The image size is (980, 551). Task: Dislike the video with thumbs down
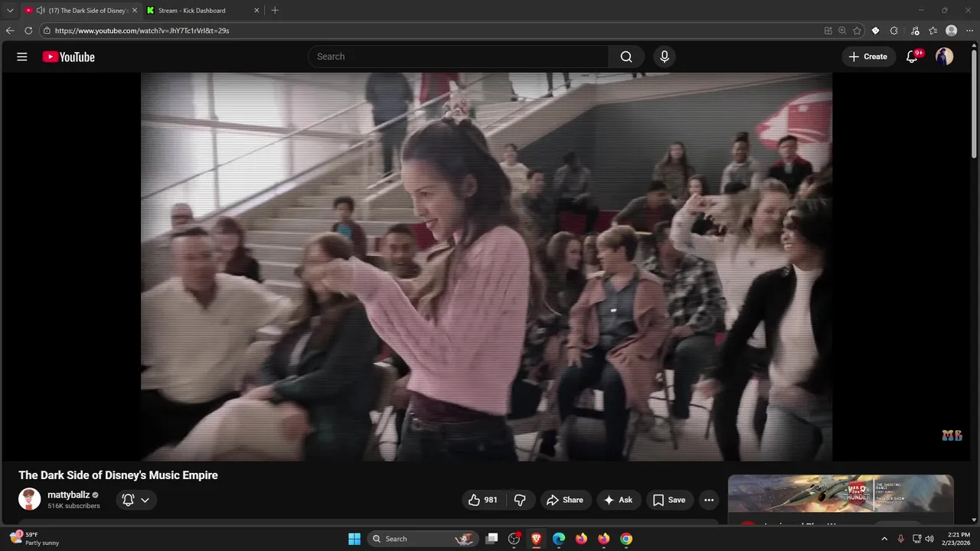(x=520, y=500)
